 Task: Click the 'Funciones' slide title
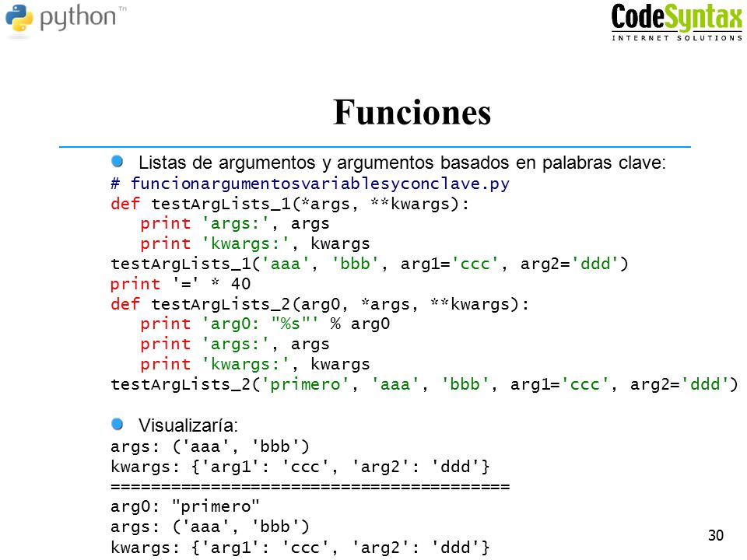(x=412, y=112)
